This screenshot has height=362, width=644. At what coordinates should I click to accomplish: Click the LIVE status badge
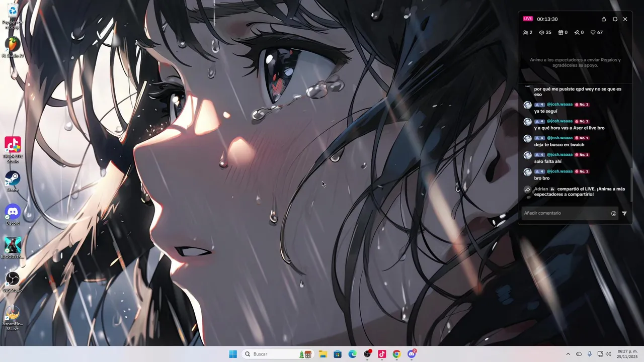(x=528, y=19)
